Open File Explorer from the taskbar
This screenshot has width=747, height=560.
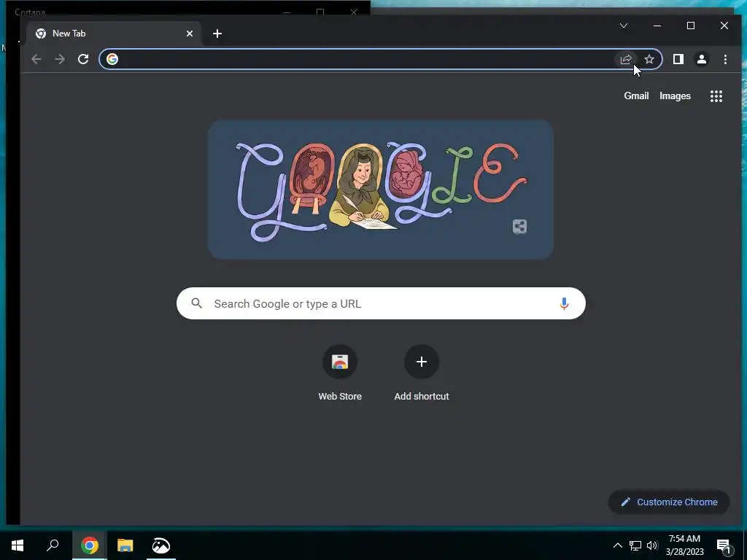pyautogui.click(x=125, y=545)
